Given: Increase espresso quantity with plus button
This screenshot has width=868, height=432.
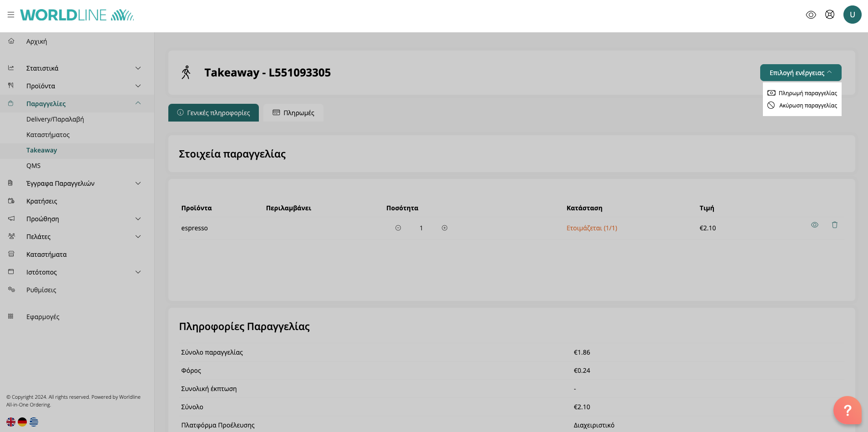Looking at the screenshot, I should pyautogui.click(x=444, y=228).
